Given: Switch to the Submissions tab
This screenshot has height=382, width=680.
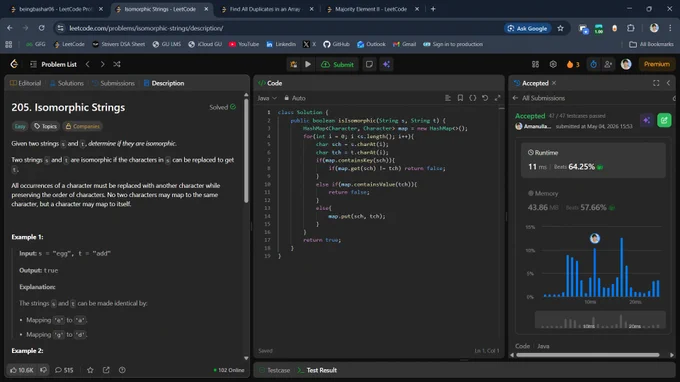Looking at the screenshot, I should coord(113,83).
